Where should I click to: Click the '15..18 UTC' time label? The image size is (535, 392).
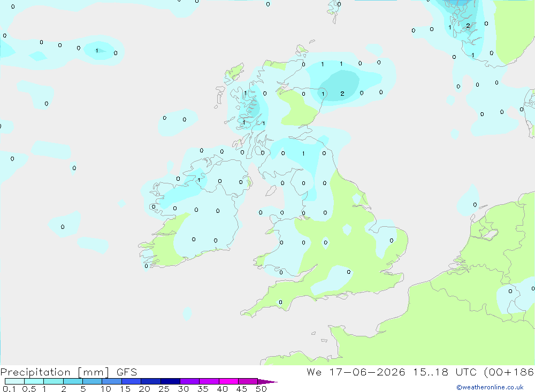[x=445, y=372]
